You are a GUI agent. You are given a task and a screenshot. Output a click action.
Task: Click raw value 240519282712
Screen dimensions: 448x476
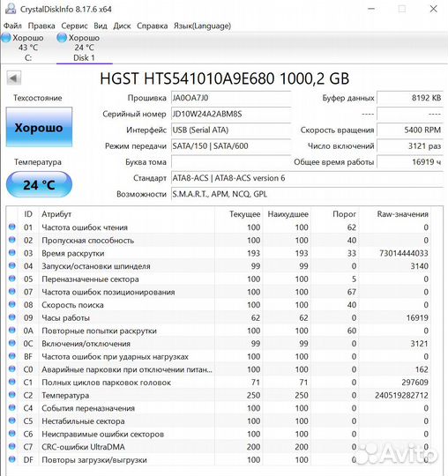click(x=401, y=395)
